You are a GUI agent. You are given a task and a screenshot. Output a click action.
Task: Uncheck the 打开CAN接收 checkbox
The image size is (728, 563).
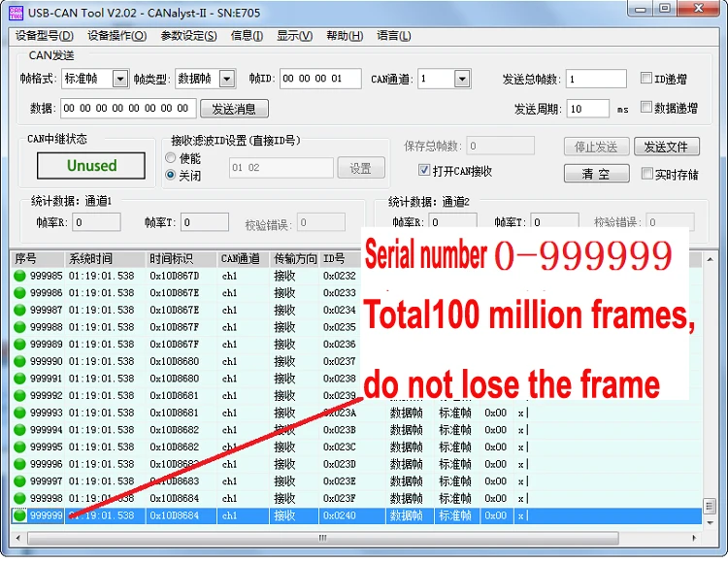[x=424, y=170]
